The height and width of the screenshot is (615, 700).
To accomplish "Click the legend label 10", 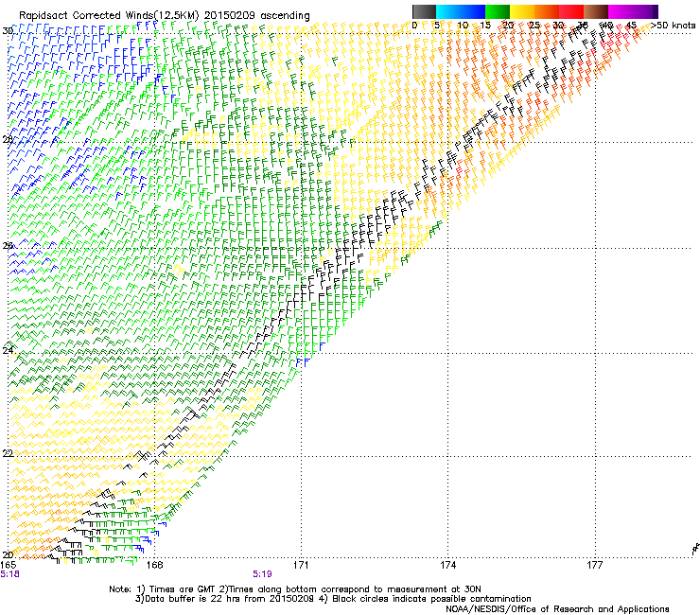I will tap(463, 26).
